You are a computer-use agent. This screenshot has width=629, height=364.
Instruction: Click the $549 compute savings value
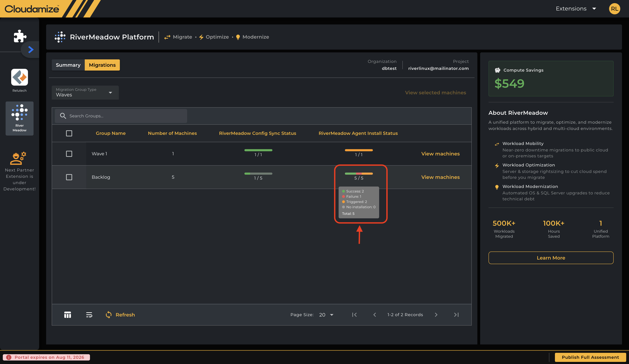pyautogui.click(x=509, y=83)
